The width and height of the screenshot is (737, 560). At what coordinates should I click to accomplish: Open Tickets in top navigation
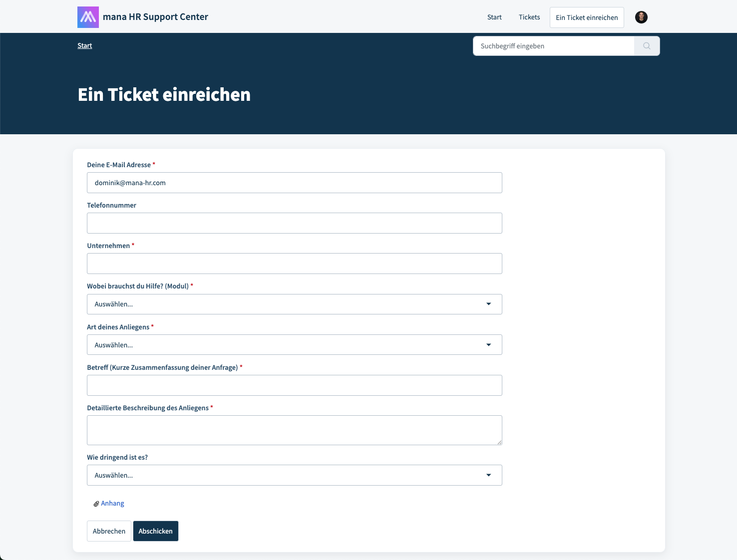click(529, 17)
